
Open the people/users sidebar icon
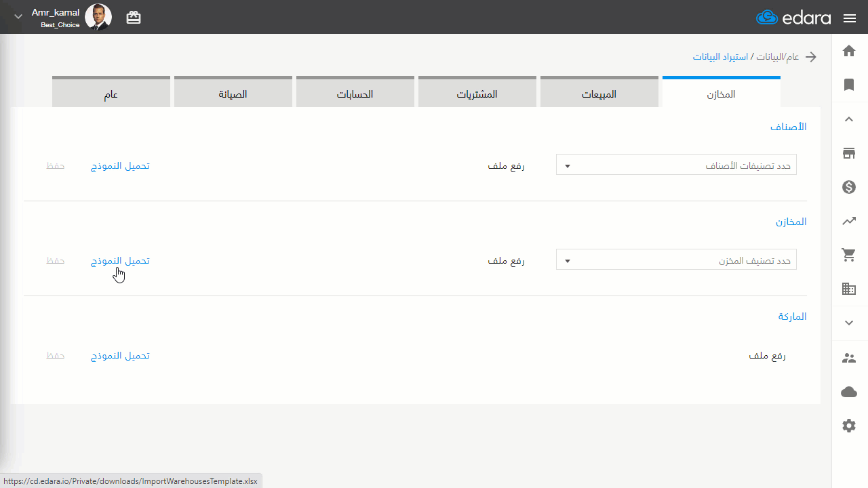pos(849,358)
